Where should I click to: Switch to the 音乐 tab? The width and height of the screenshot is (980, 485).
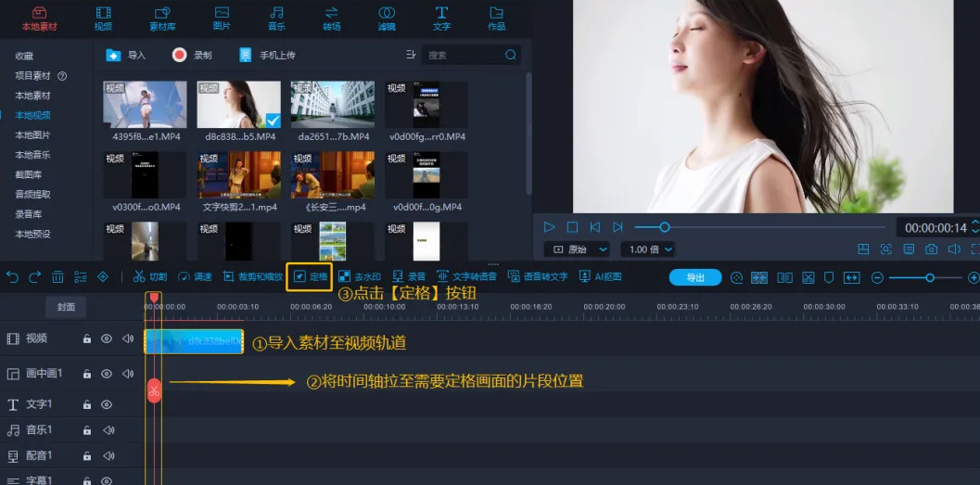(x=277, y=19)
